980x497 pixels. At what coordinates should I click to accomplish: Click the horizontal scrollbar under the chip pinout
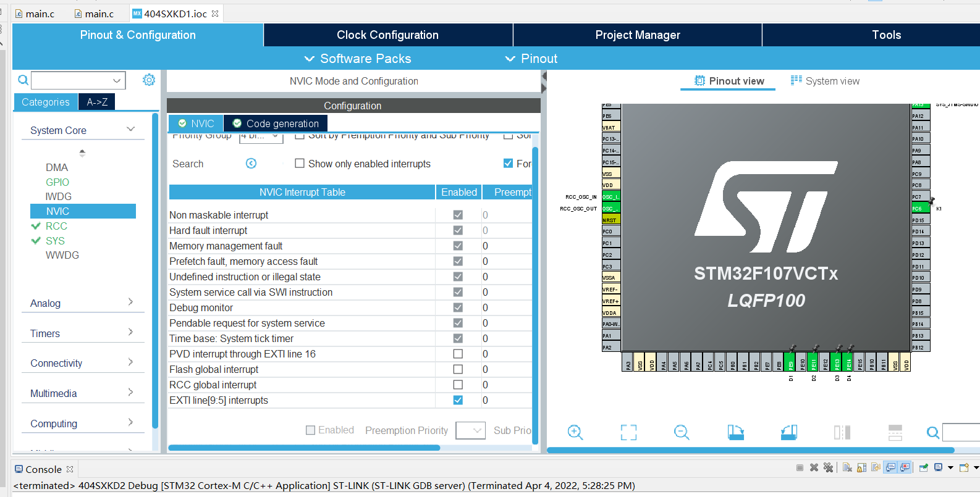[751, 450]
